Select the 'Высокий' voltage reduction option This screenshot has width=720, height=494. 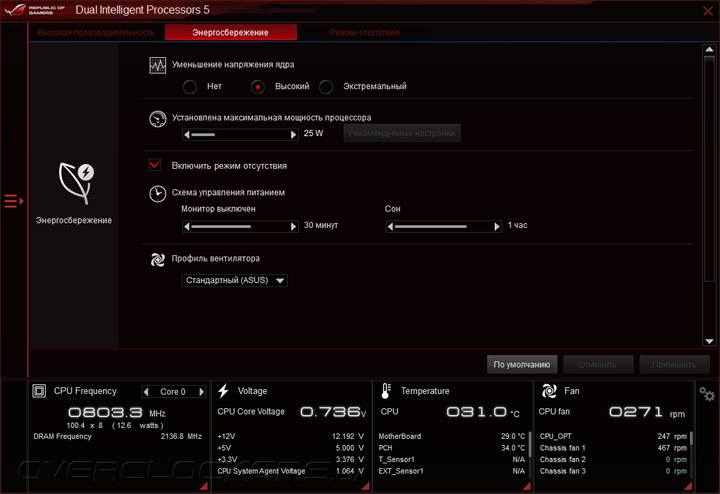(258, 86)
